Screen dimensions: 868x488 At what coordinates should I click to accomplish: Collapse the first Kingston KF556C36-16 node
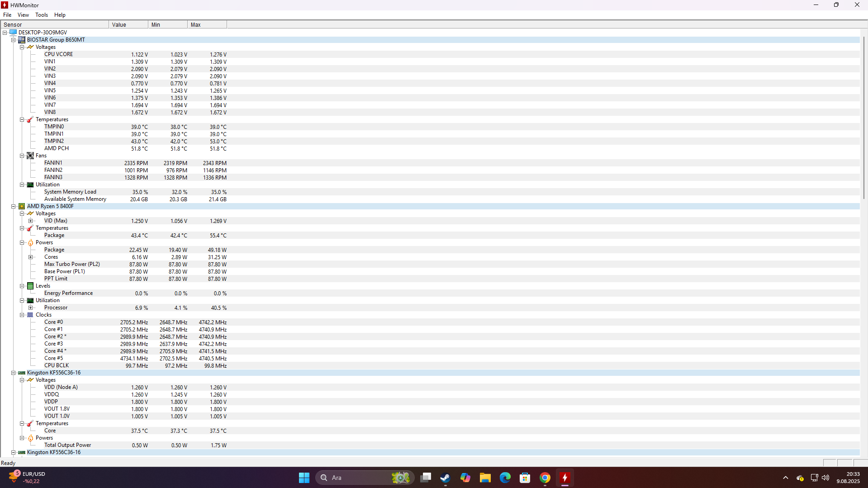[x=14, y=373]
